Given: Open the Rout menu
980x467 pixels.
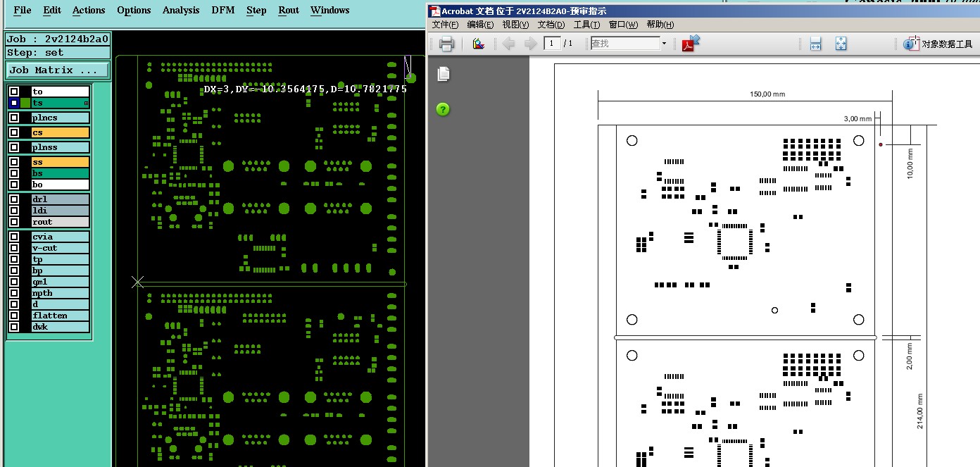Looking at the screenshot, I should 289,10.
